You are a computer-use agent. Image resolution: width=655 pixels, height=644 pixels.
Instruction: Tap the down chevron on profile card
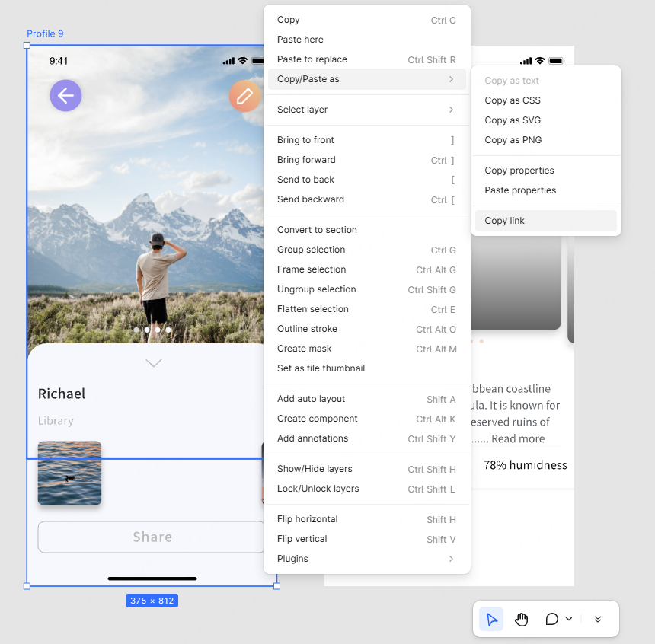(154, 363)
